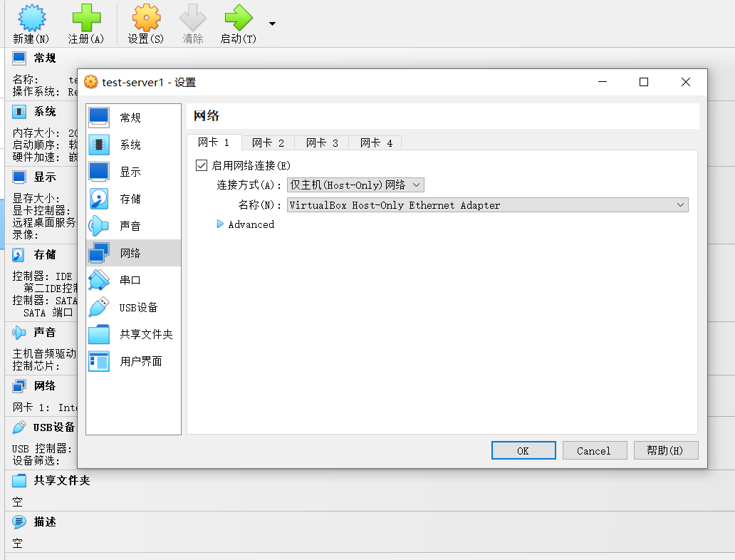Click the 串口 label in settings list
735x560 pixels.
[130, 280]
